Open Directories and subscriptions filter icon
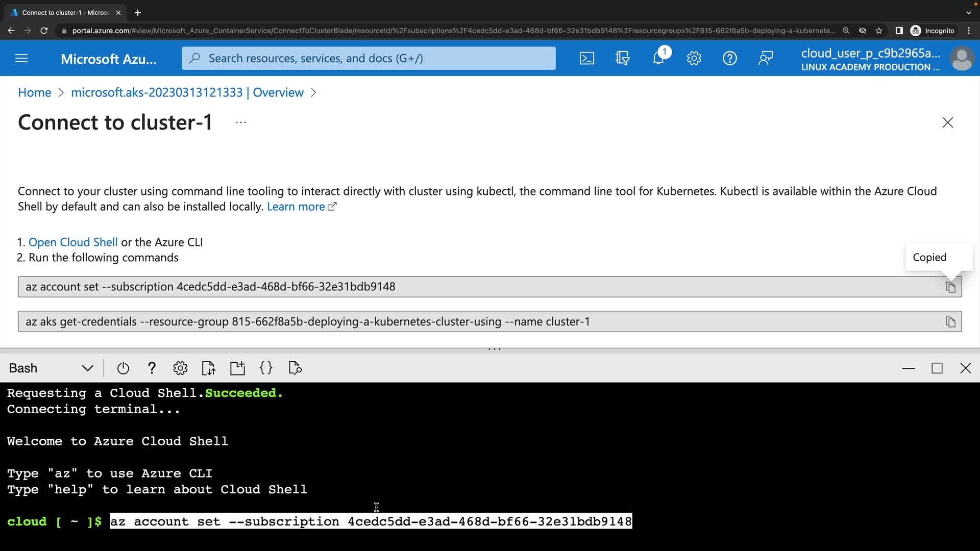Viewport: 980px width, 551px height. pyautogui.click(x=623, y=58)
